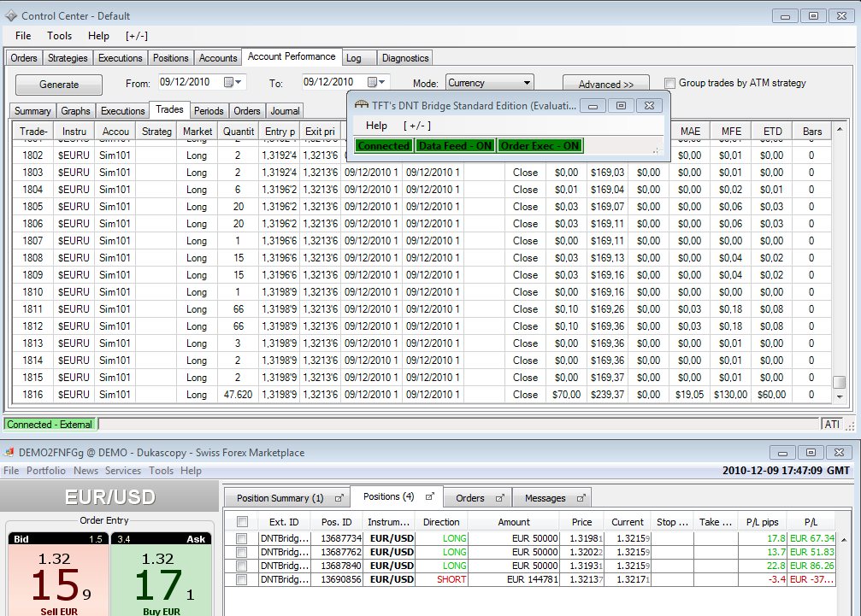Switch to the Positions tab in Control Center
The image size is (861, 616).
pyautogui.click(x=170, y=57)
